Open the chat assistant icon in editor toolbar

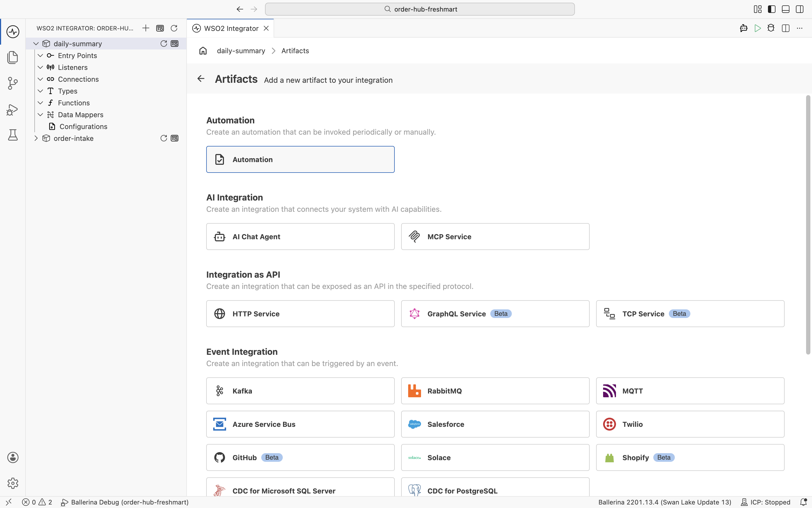click(x=744, y=28)
